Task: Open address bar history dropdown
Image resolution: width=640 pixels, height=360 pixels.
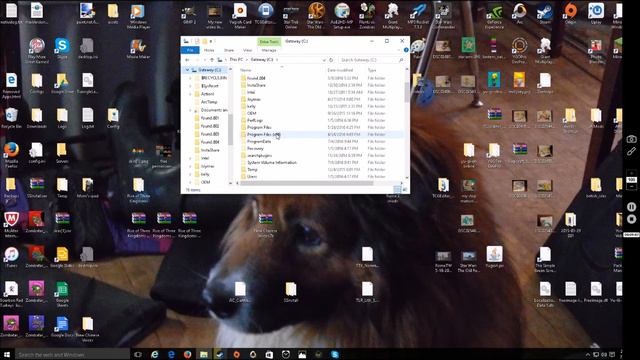Action: (324, 60)
